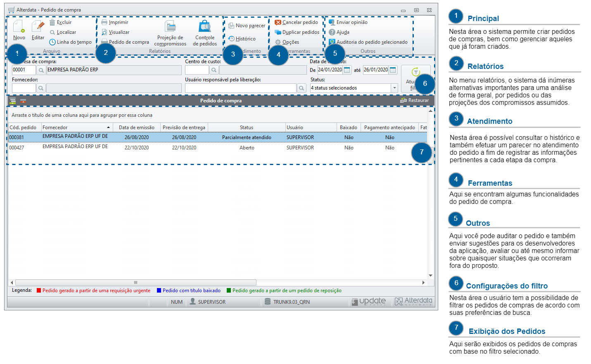Viewport: 591px width, 364px height.
Task: Open Opções settings
Action: pos(287,42)
